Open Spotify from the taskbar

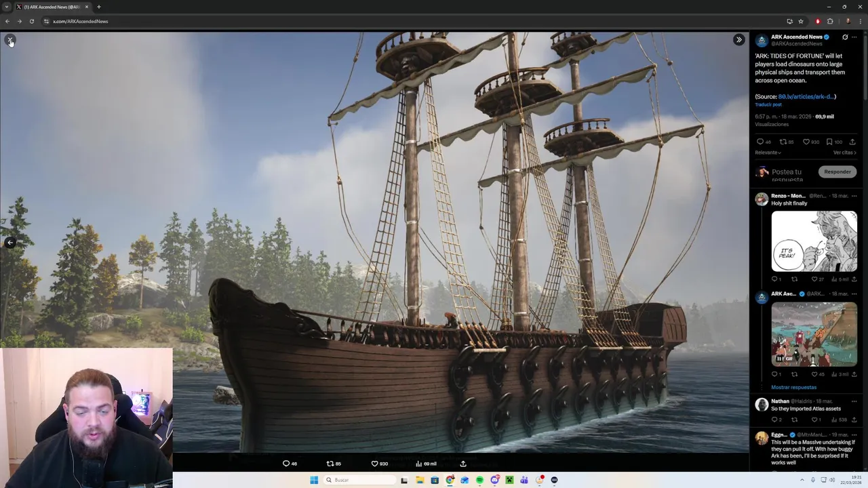[479, 480]
